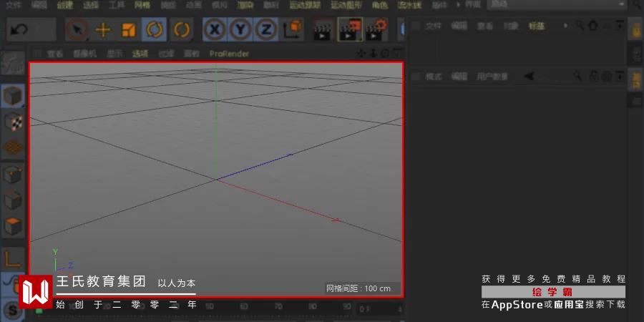Open viewport panel grip menu icon
This screenshot has width=644, height=322.
[37, 54]
